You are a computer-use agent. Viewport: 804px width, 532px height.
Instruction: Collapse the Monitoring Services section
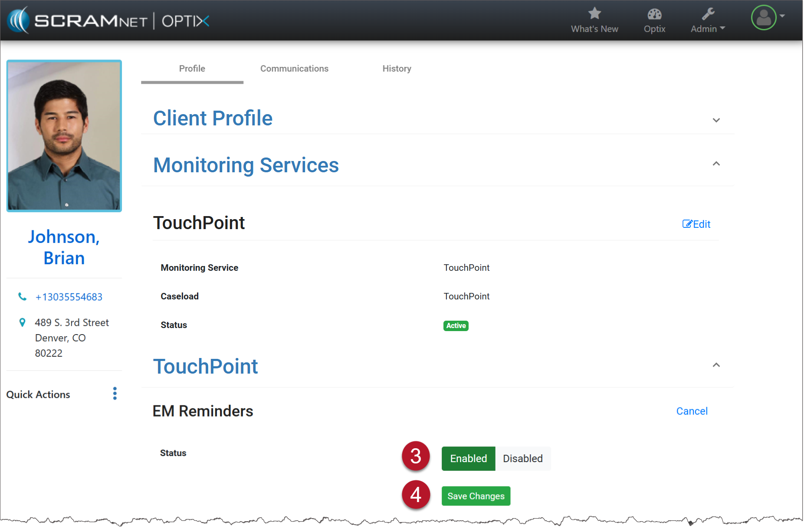coord(716,164)
